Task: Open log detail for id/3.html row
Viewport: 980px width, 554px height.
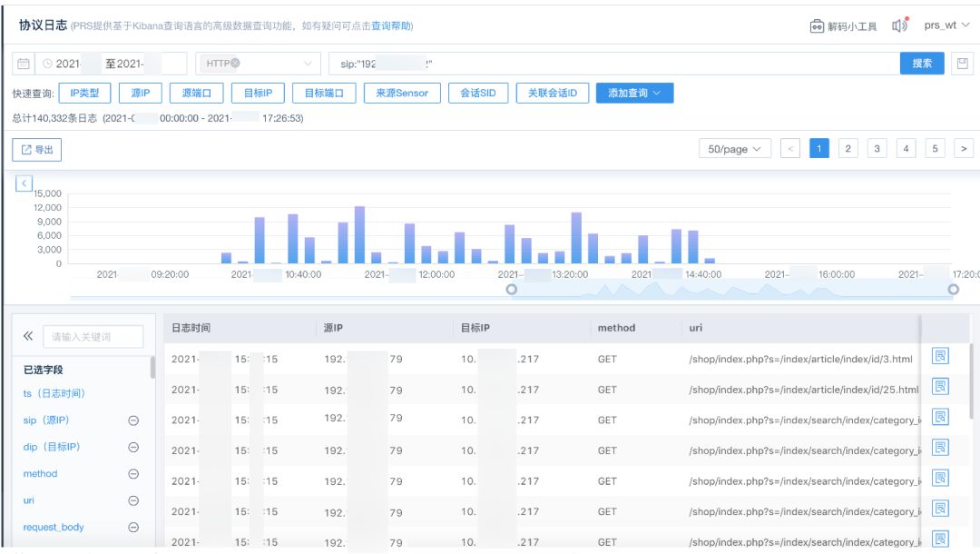Action: tap(941, 356)
